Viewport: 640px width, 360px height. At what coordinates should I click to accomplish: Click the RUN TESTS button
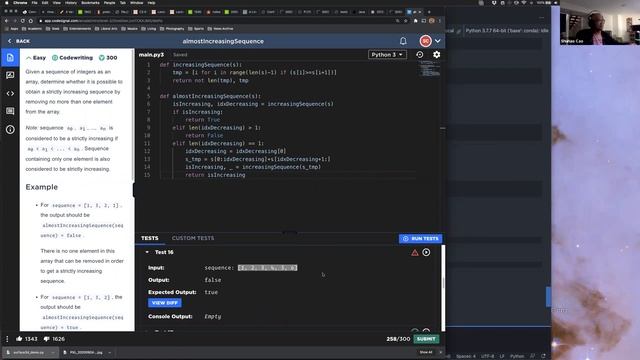(x=420, y=238)
